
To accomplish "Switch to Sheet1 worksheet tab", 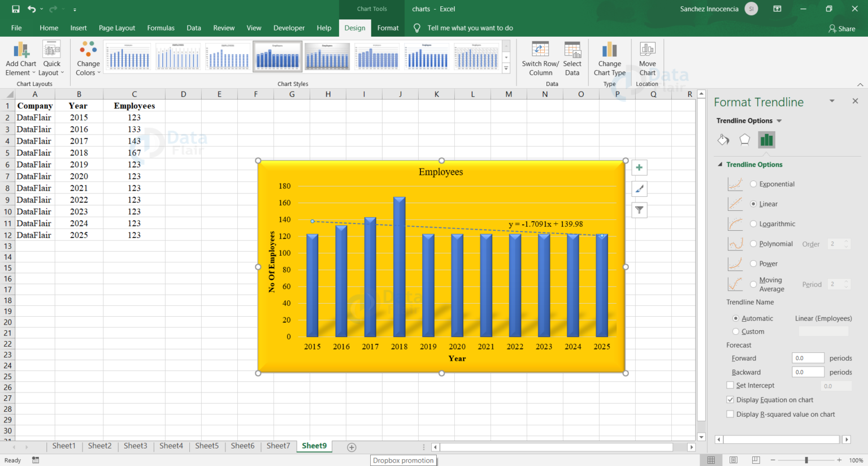I will [x=63, y=446].
